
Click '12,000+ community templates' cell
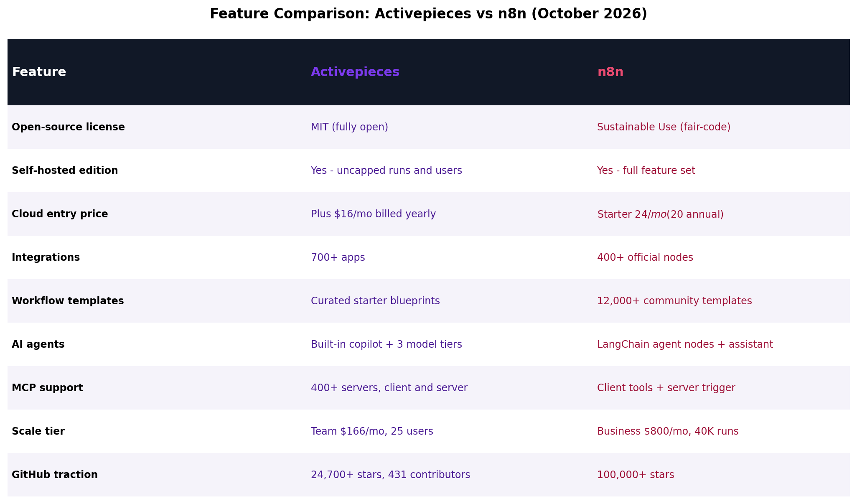click(x=674, y=301)
